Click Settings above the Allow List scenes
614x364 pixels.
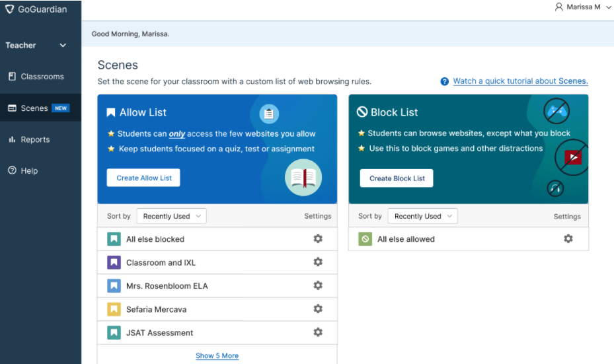317,216
